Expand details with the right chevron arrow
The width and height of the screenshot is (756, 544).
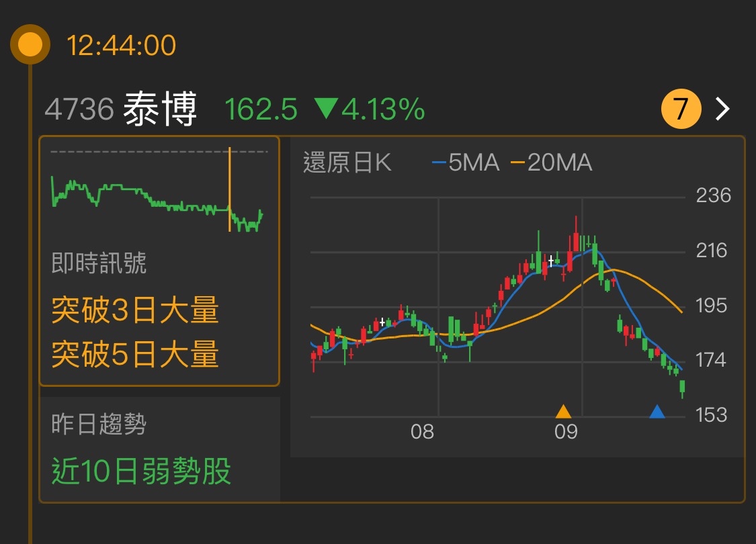(x=721, y=107)
